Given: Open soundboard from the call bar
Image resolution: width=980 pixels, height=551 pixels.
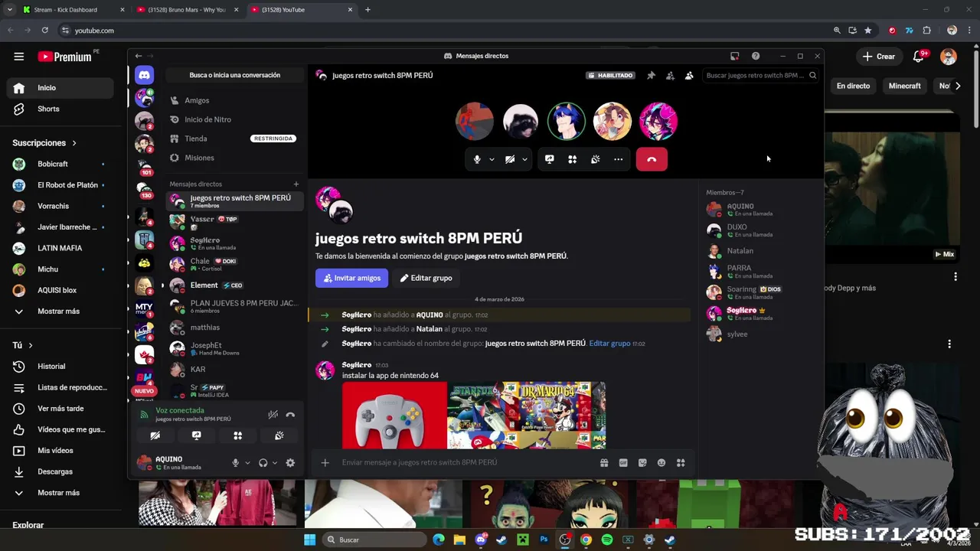Looking at the screenshot, I should pyautogui.click(x=595, y=159).
